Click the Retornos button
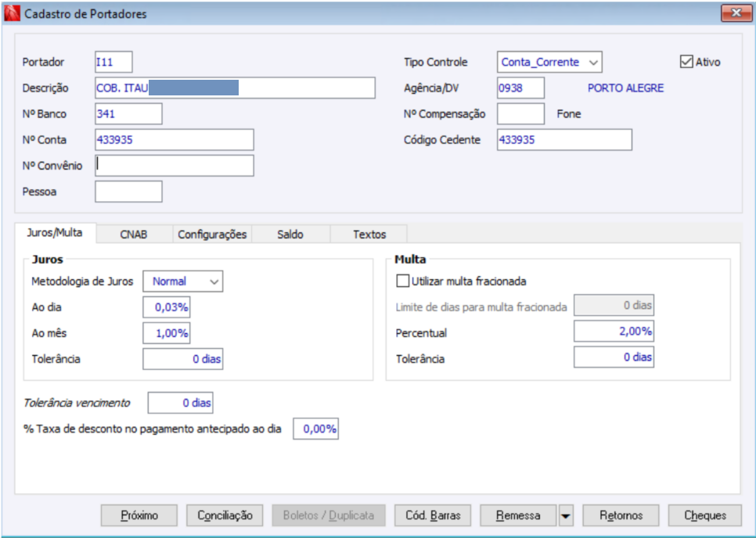The image size is (756, 538). coord(621,516)
